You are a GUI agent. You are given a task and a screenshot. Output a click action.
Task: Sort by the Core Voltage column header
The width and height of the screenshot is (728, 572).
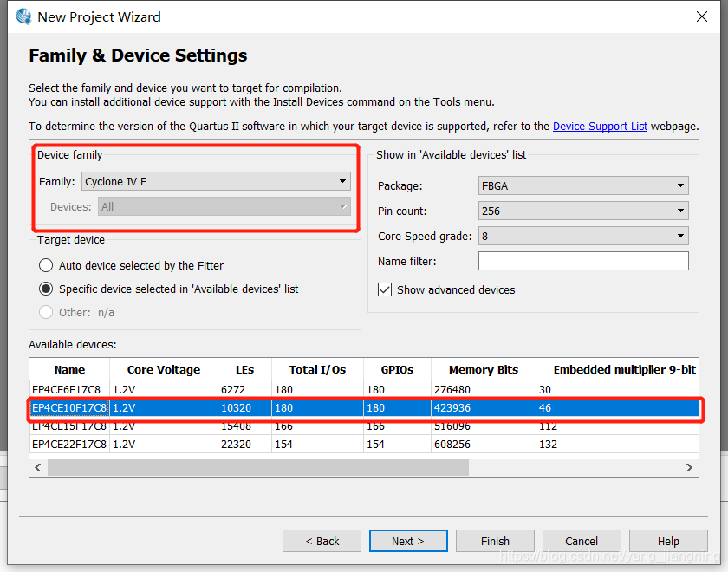pos(164,369)
